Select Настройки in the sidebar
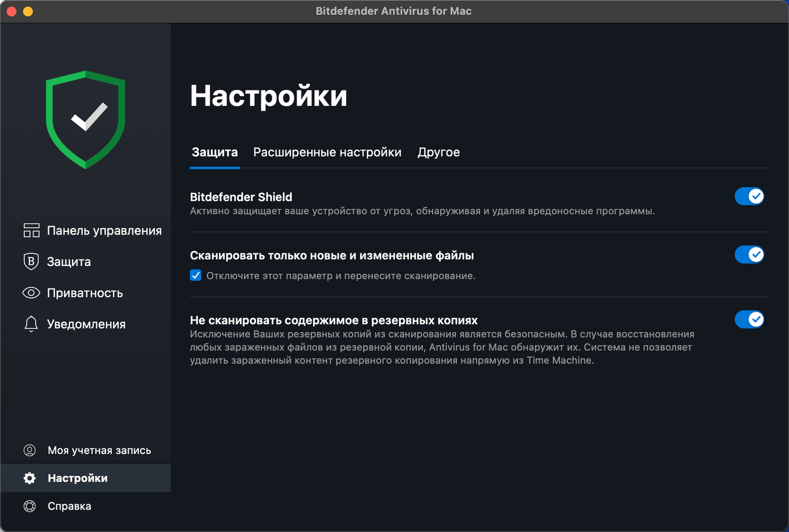789x532 pixels. (x=86, y=478)
